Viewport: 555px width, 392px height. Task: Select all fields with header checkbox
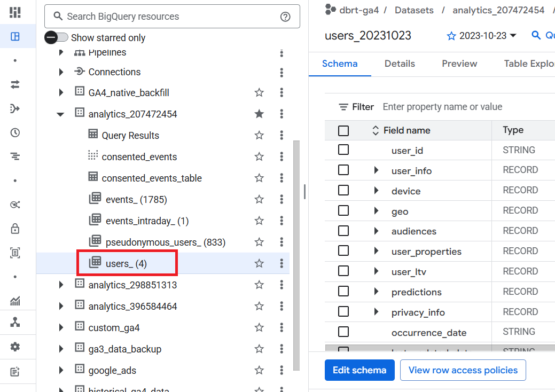[343, 130]
